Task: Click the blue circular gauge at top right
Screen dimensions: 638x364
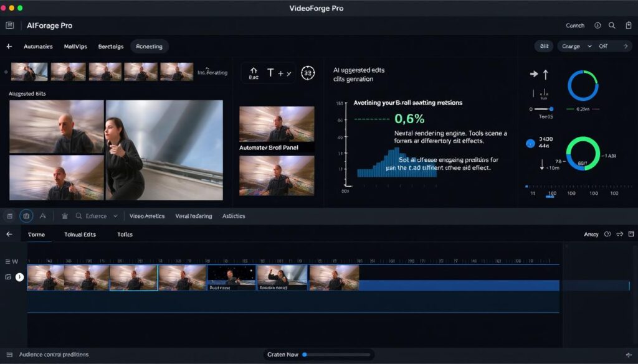Action: click(x=583, y=86)
